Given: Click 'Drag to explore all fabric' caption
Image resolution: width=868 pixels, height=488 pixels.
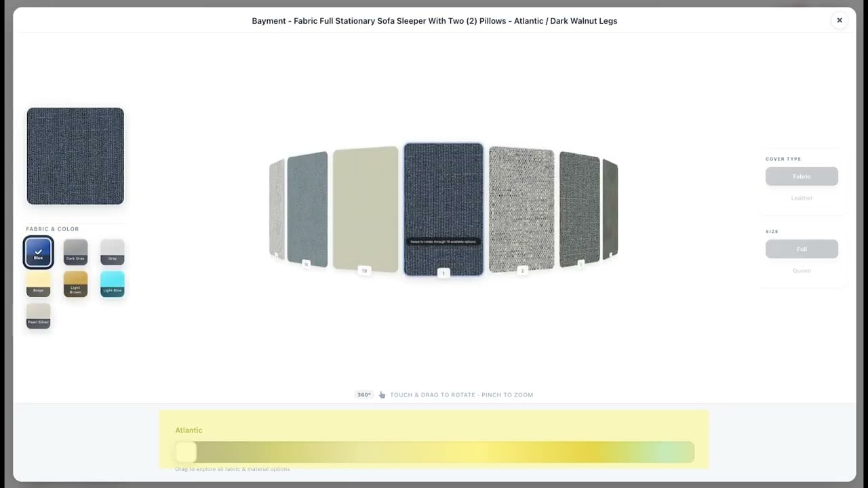Looking at the screenshot, I should point(233,469).
